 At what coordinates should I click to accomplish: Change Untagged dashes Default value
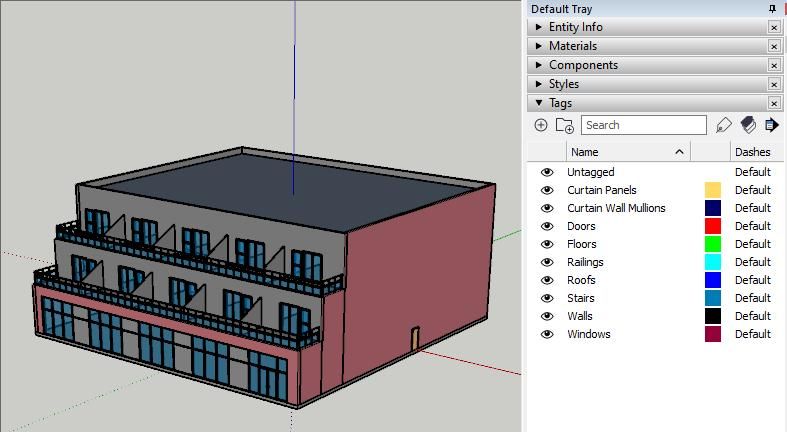click(753, 172)
